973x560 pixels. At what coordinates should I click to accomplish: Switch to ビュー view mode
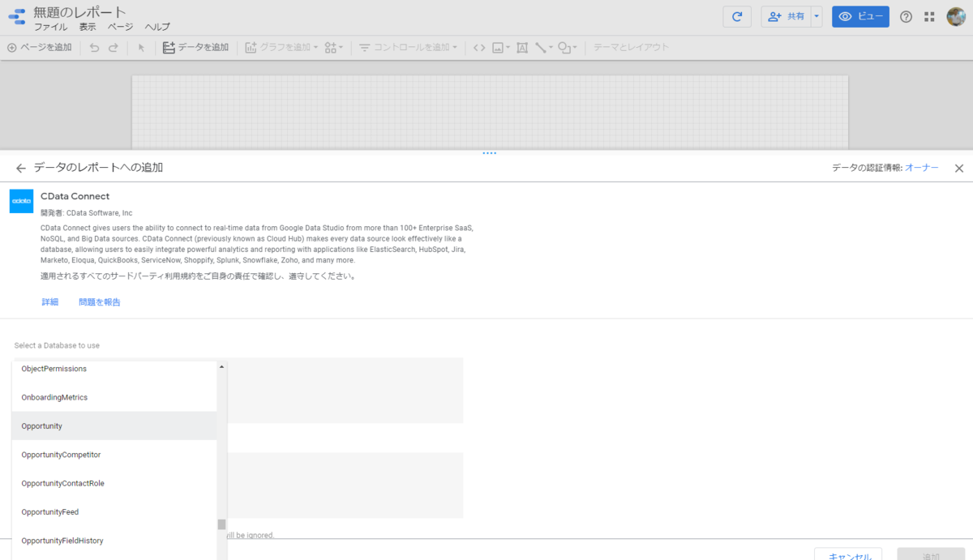(x=860, y=16)
